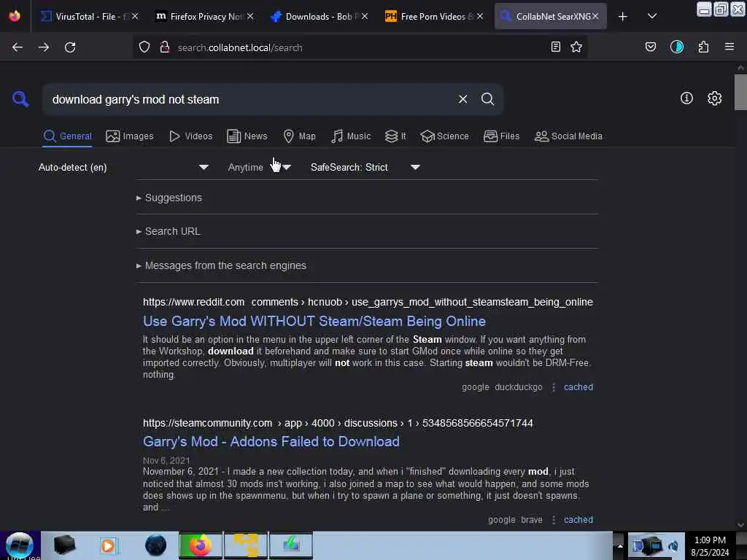The height and width of the screenshot is (560, 747).
Task: Submit search with magnifier button
Action: point(487,99)
